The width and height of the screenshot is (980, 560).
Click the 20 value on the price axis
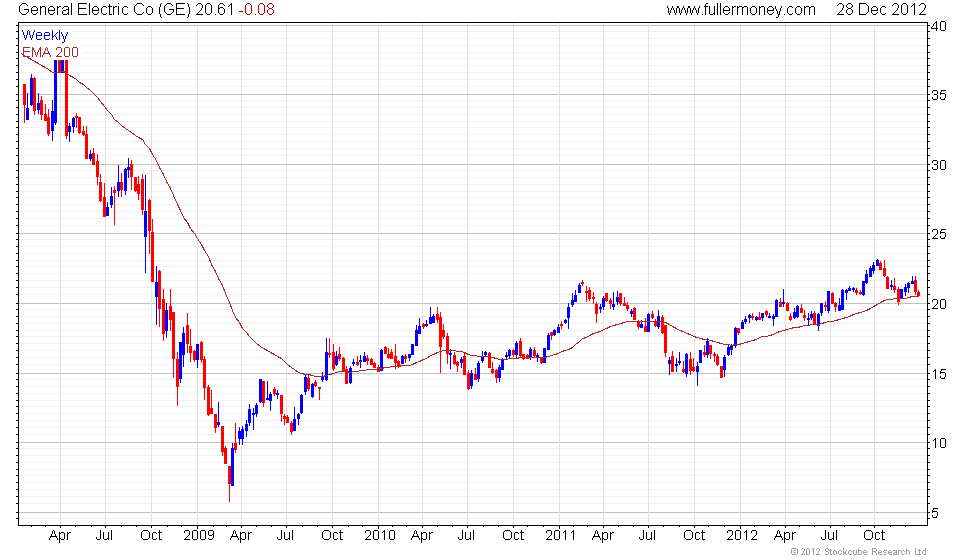click(939, 304)
